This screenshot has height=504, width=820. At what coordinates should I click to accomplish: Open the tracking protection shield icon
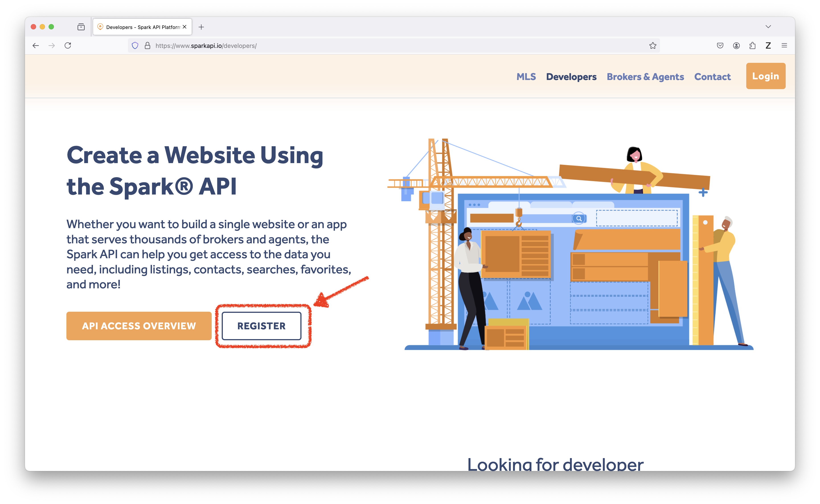click(x=135, y=46)
